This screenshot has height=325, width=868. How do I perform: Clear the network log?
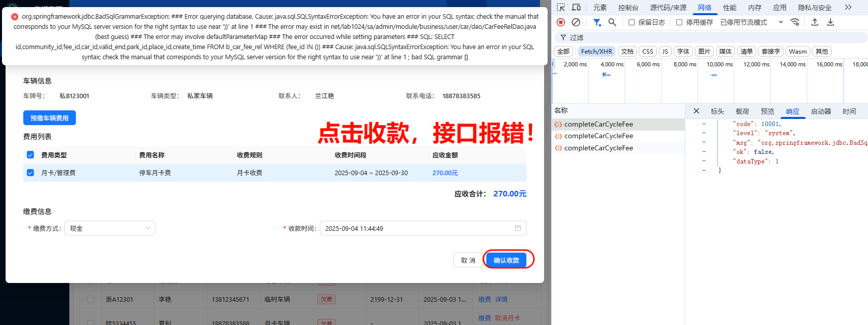coord(576,22)
